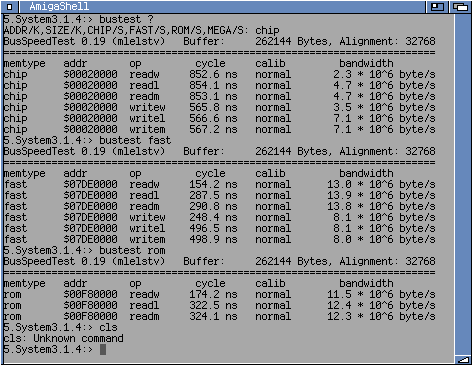Click the fast writel cycle value 496.5 ns
Image resolution: width=472 pixels, height=365 pixels.
point(213,228)
